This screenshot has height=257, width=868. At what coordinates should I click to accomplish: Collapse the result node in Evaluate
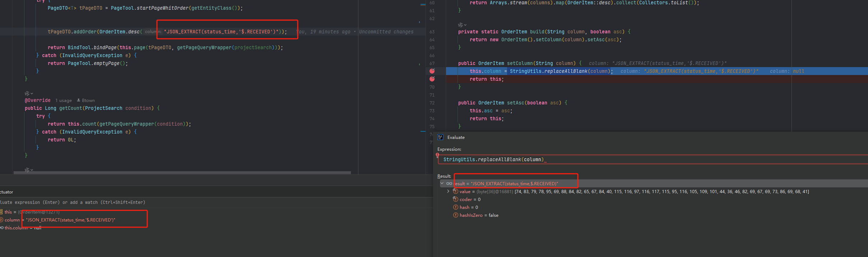pos(442,183)
